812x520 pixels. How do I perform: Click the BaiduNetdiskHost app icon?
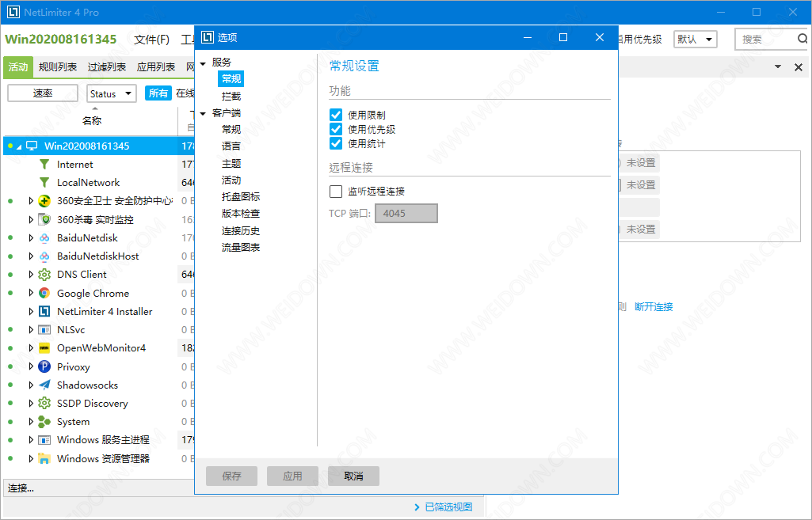click(x=44, y=256)
